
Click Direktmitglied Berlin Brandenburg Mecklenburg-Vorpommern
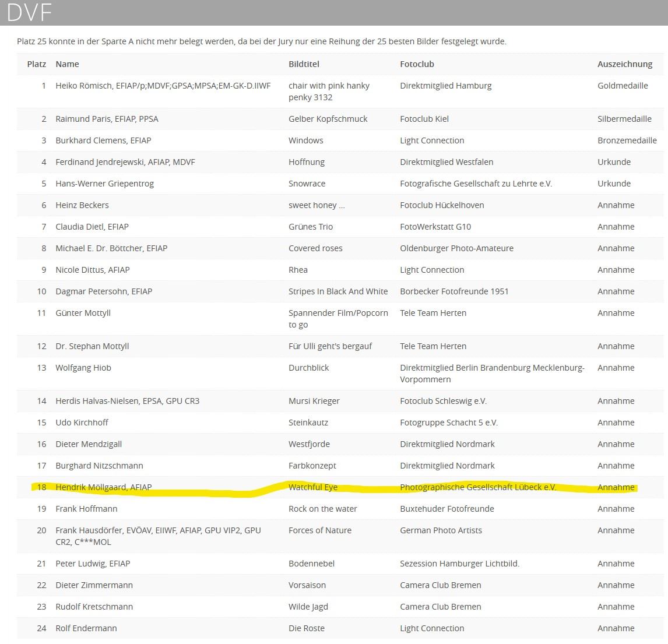492,374
